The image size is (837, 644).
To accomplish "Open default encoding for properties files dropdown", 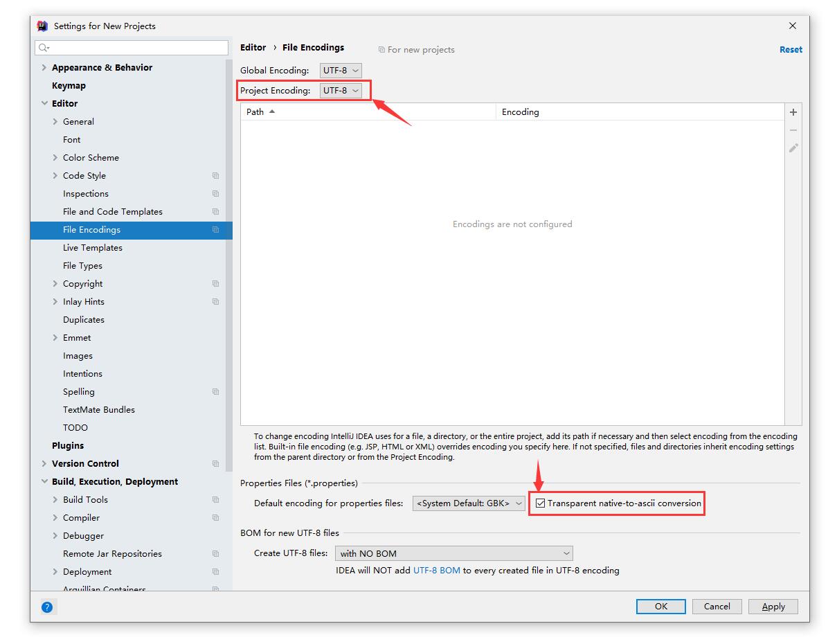I will click(x=469, y=503).
